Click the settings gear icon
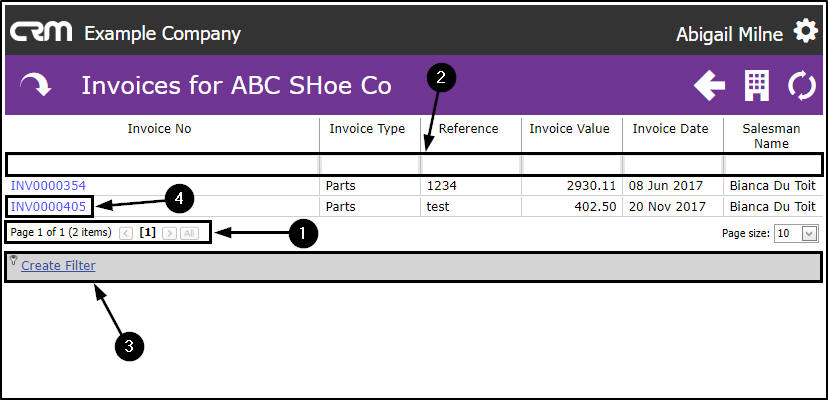The height and width of the screenshot is (400, 828). point(805,32)
